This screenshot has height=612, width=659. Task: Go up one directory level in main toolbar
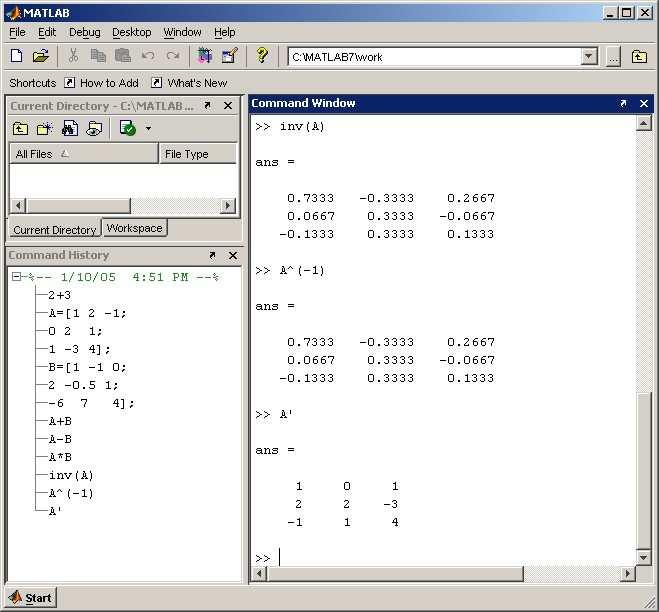639,56
